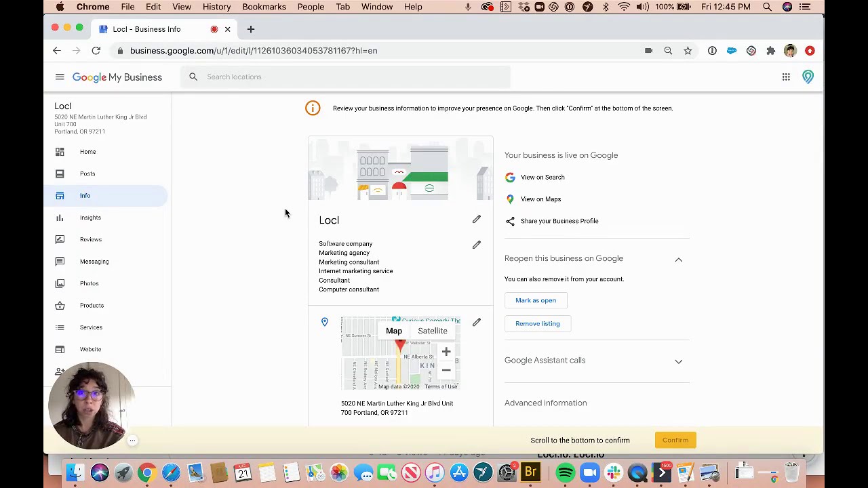Open the Website sidebar item

click(90, 349)
